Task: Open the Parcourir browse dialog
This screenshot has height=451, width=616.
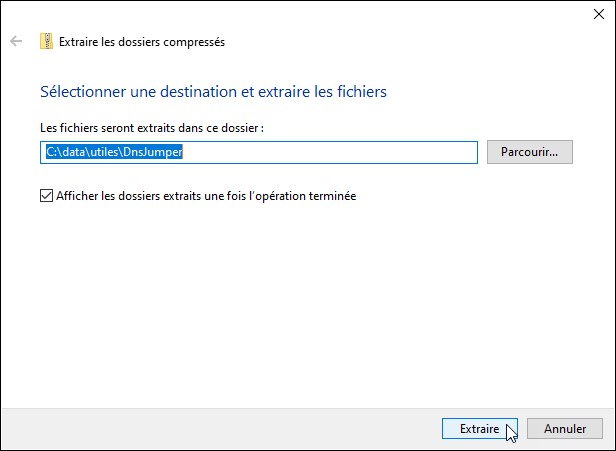Action: pyautogui.click(x=529, y=152)
